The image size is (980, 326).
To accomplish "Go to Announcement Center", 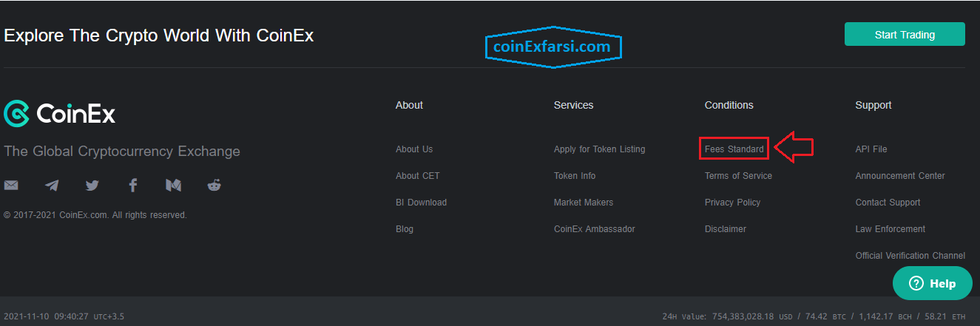I will [x=900, y=176].
